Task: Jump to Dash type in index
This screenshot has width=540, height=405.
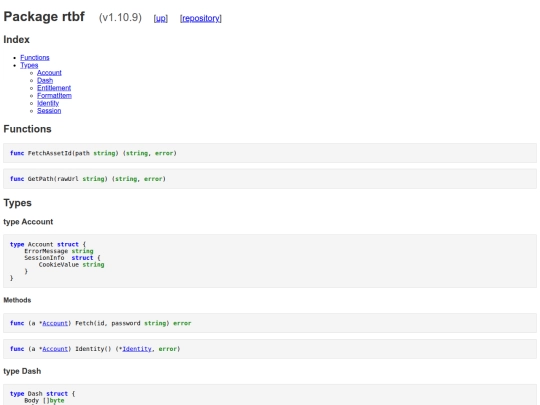Action: (x=45, y=80)
